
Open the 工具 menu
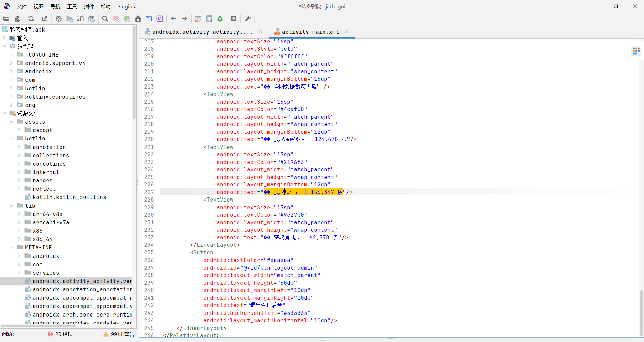point(72,6)
